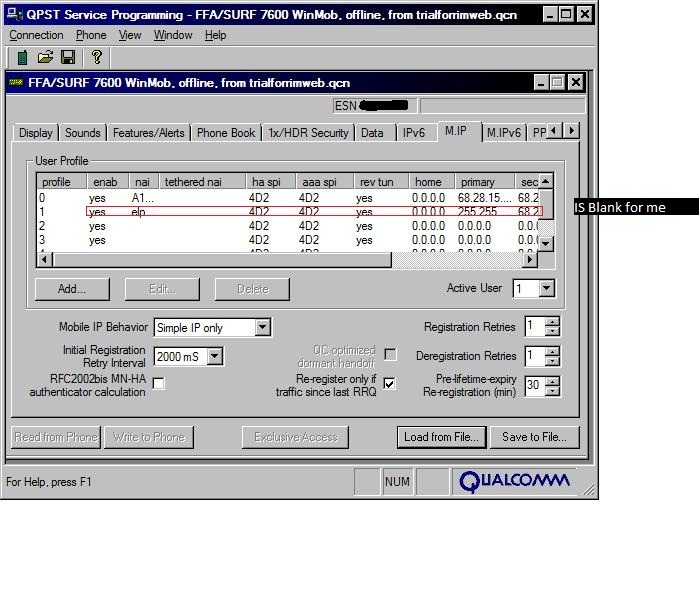The height and width of the screenshot is (596, 699).
Task: Decrease Registration Retries value
Action: pyautogui.click(x=552, y=331)
